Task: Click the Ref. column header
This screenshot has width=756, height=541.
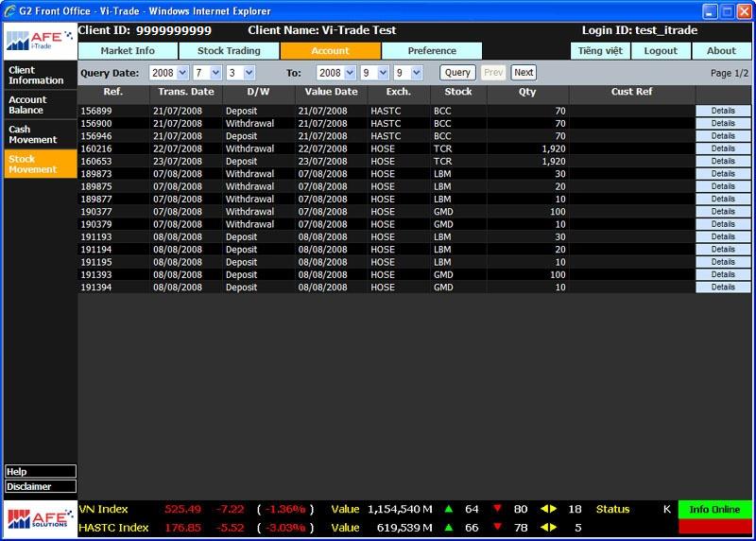Action: click(x=113, y=92)
